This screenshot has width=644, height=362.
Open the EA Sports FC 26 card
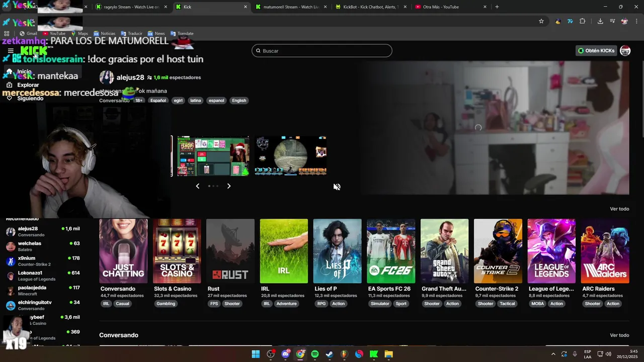coord(391,251)
